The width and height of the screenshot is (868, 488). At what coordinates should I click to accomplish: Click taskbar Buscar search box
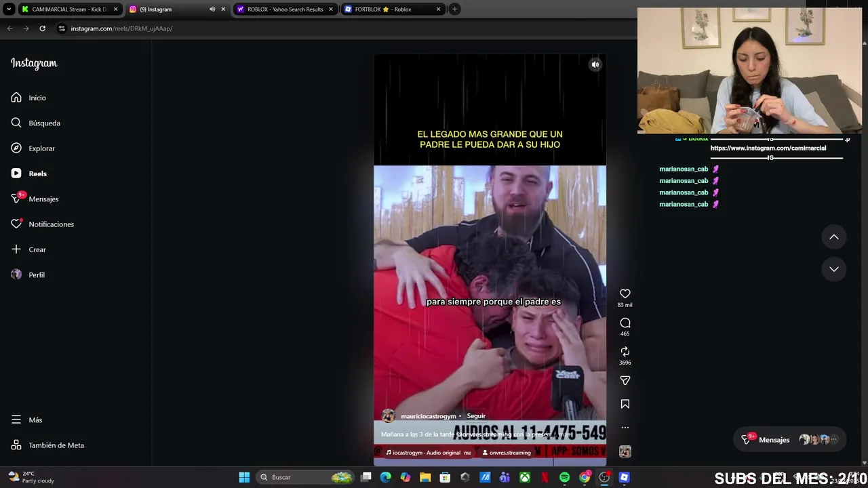306,477
